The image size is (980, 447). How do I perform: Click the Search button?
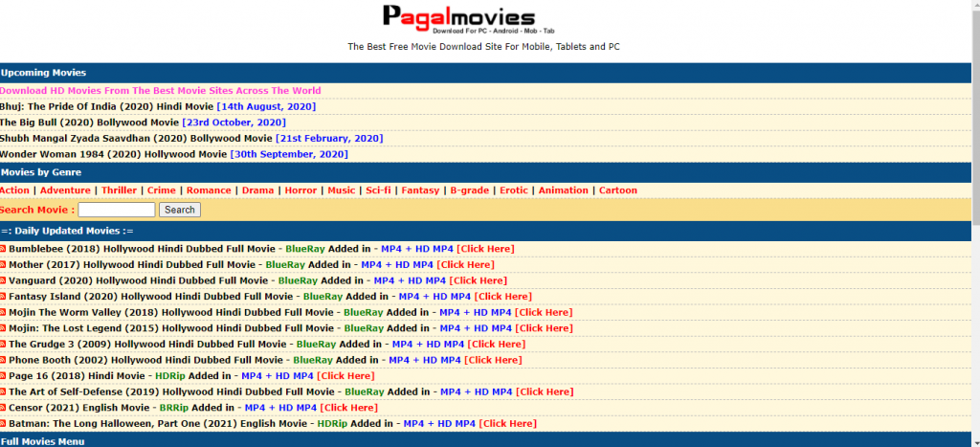pos(180,210)
